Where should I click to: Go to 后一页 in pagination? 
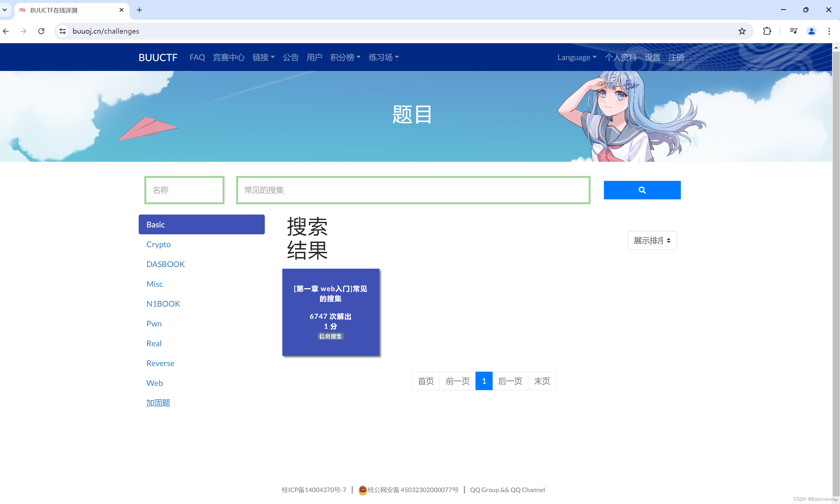tap(510, 381)
